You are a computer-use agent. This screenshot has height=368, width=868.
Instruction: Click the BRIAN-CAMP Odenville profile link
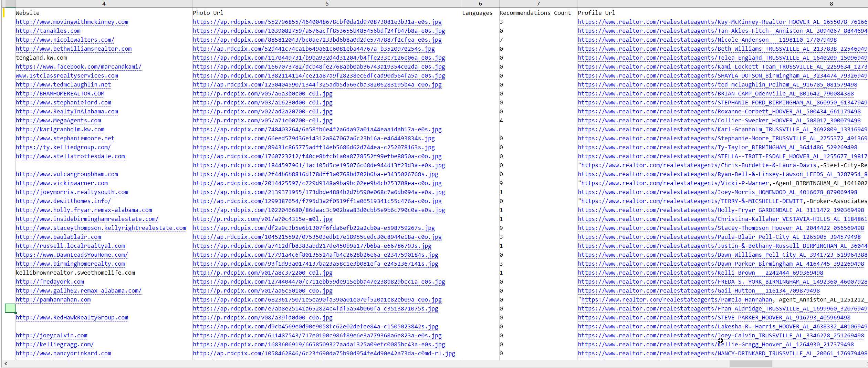716,93
